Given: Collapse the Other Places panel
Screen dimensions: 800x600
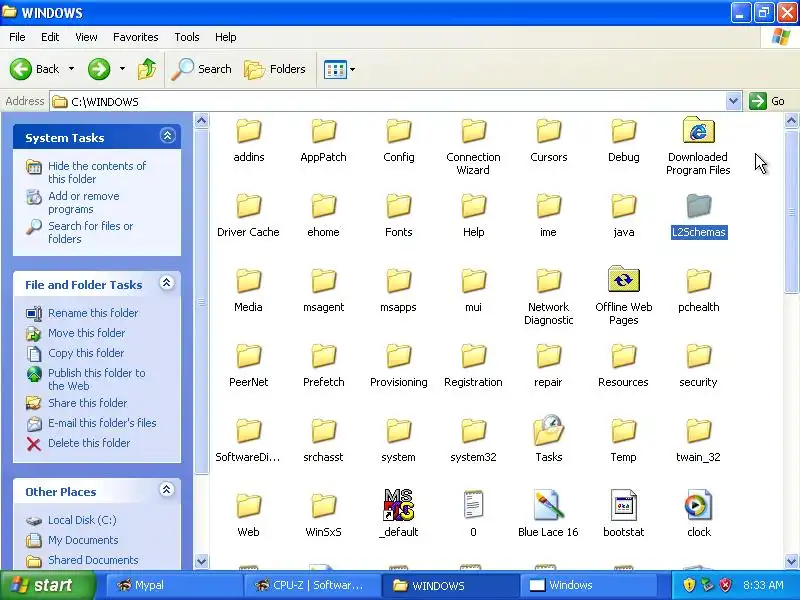Looking at the screenshot, I should click(x=167, y=490).
